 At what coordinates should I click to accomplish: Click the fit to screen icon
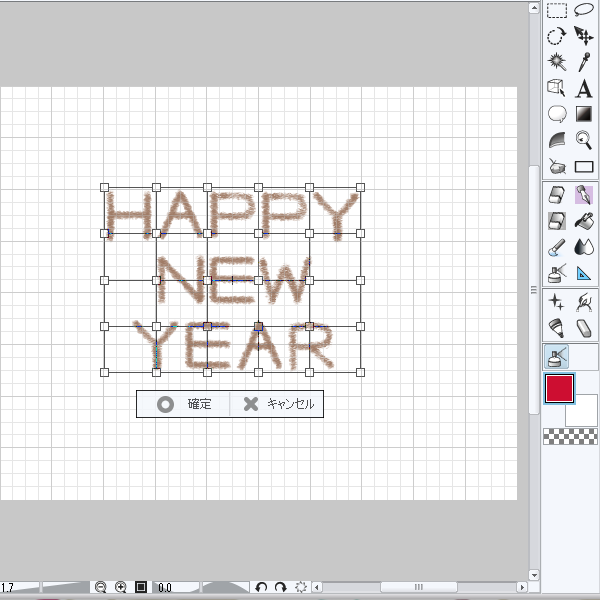coord(141,587)
